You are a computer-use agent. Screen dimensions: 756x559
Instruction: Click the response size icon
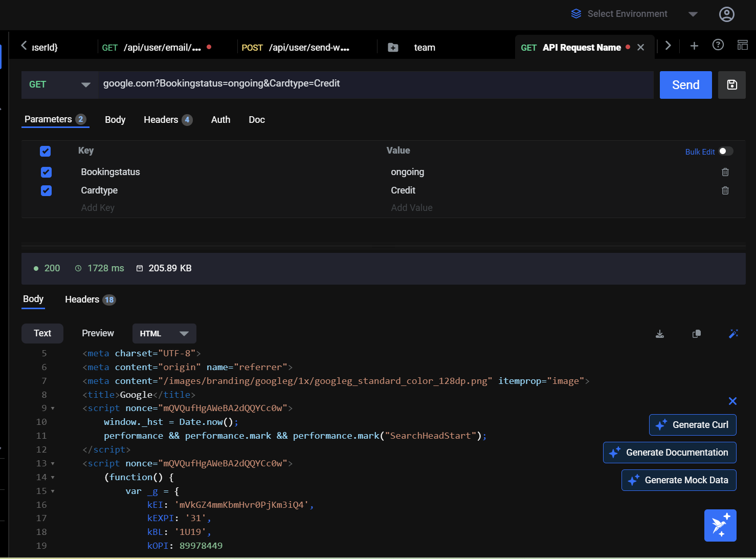139,268
